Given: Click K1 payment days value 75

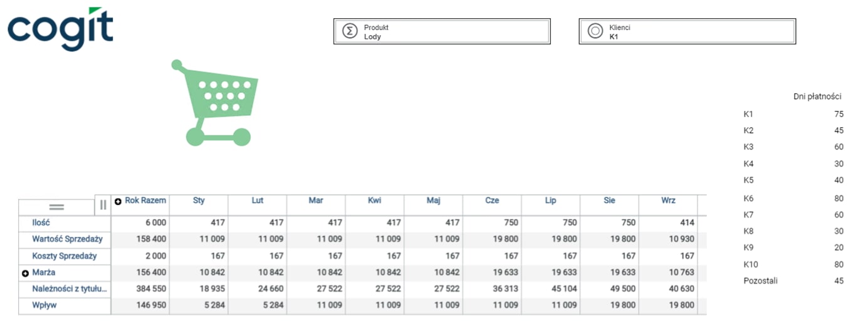Looking at the screenshot, I should (x=839, y=114).
